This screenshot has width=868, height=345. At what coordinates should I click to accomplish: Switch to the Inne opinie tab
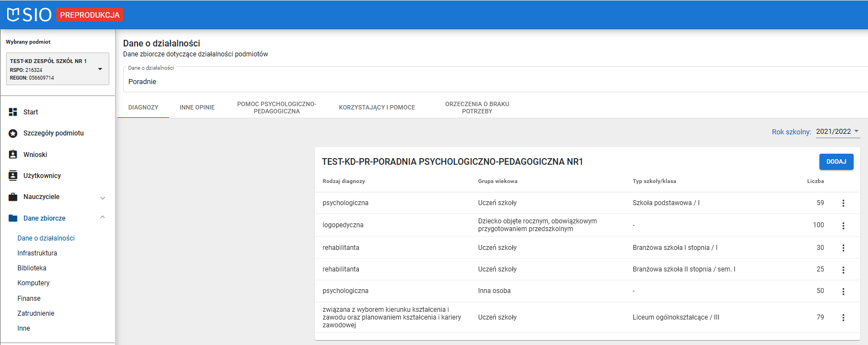197,107
